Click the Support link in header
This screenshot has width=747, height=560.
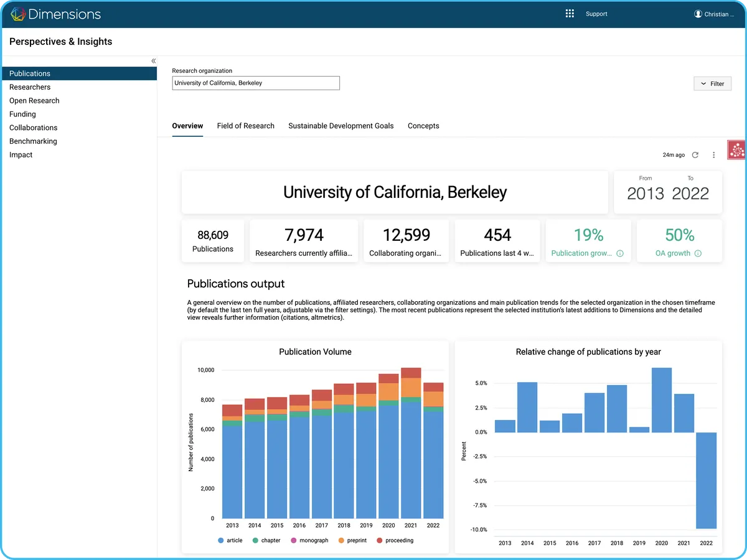(596, 14)
